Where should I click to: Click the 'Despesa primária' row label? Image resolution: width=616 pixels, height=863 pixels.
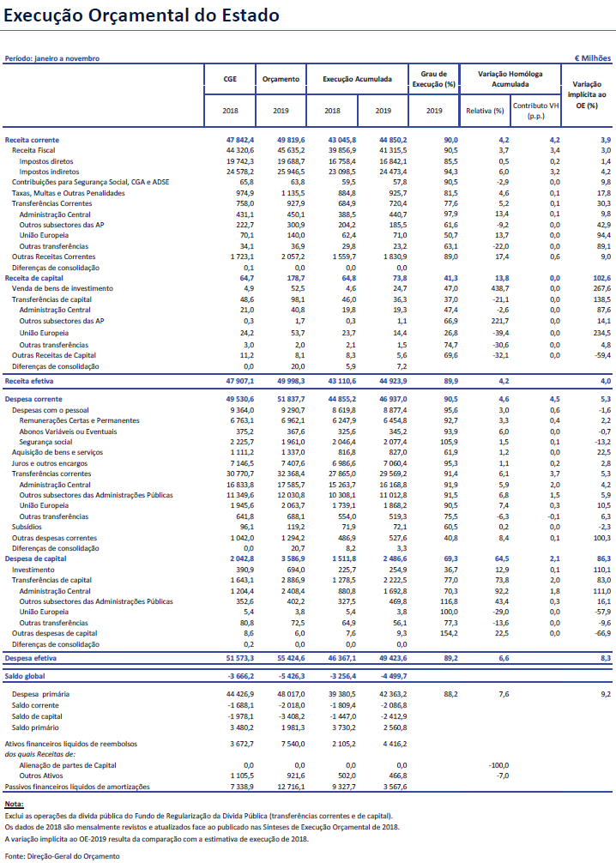coord(40,694)
